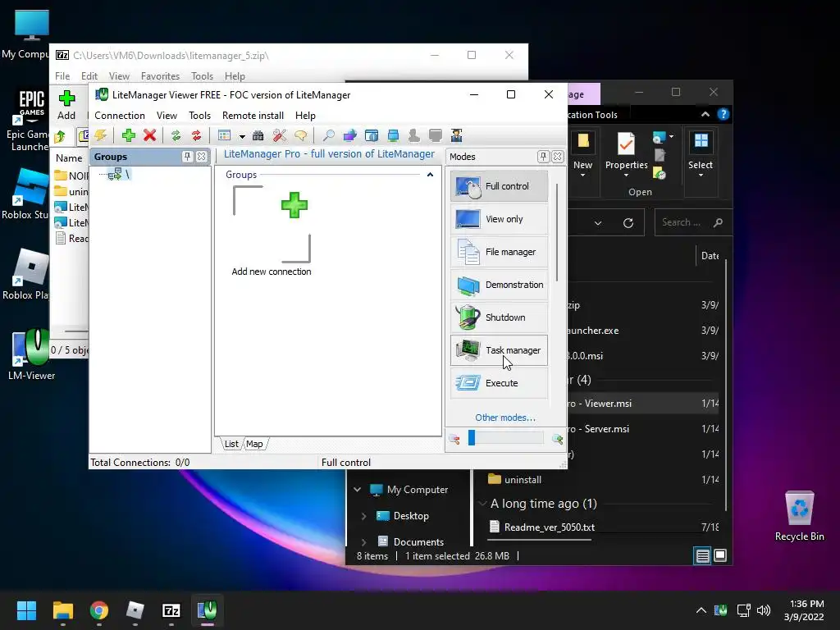Click the red refresh arrows toolbar icon
This screenshot has width=840, height=630.
pos(197,135)
